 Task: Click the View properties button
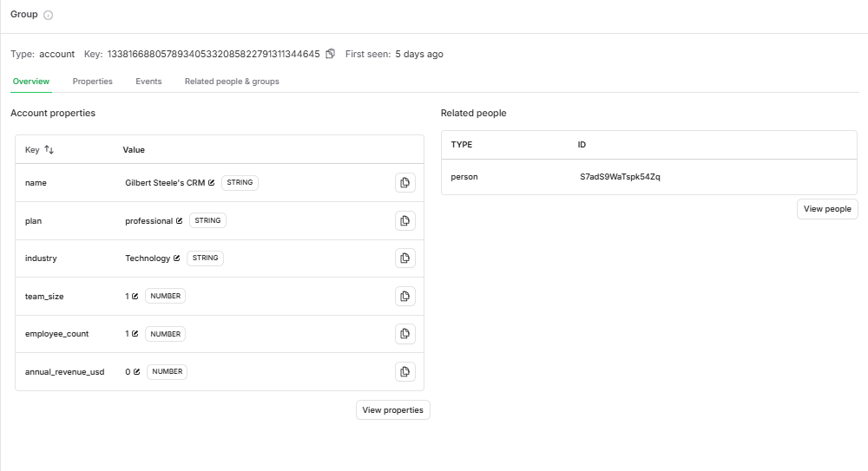[392, 410]
